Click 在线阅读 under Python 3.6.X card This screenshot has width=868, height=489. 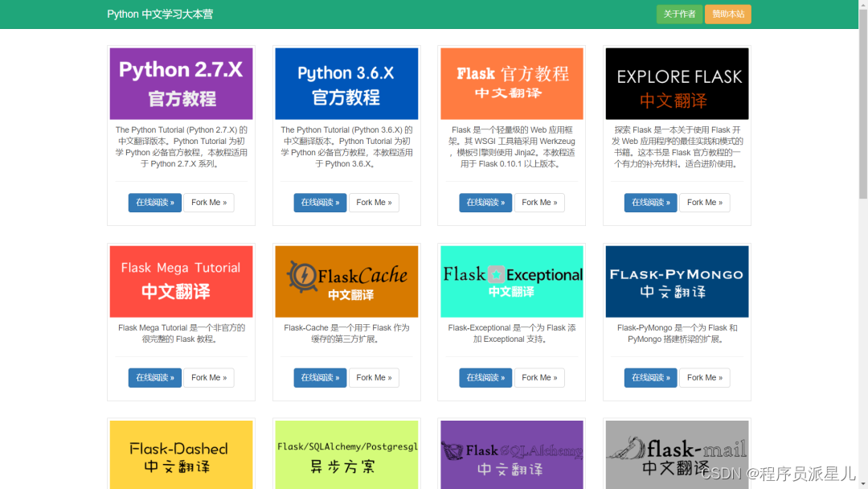320,203
